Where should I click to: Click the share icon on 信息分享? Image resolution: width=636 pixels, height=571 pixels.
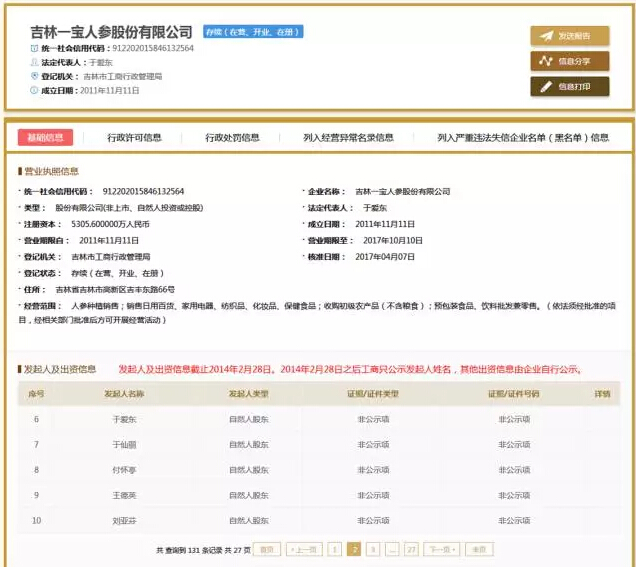(x=546, y=61)
